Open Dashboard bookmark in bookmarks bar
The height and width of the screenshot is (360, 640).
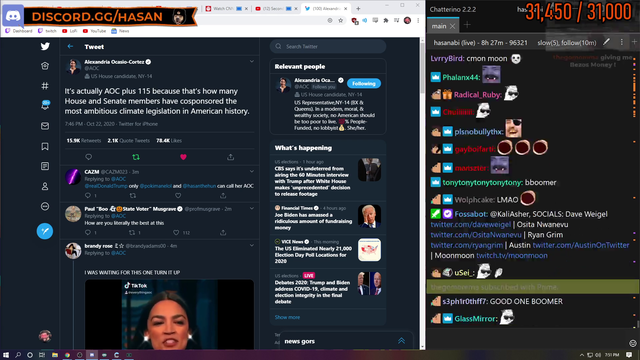(19, 31)
